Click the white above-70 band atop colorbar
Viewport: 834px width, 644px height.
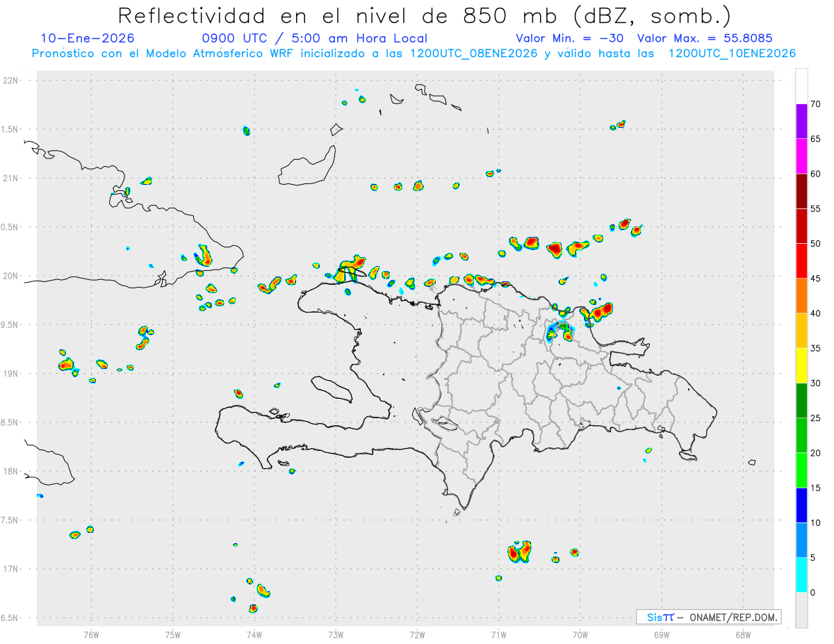(x=801, y=86)
